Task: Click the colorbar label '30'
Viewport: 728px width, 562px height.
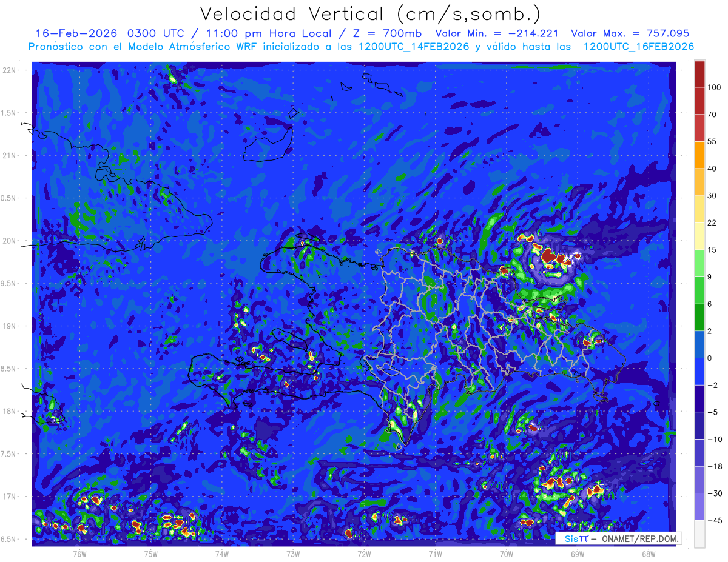Action: coord(712,195)
